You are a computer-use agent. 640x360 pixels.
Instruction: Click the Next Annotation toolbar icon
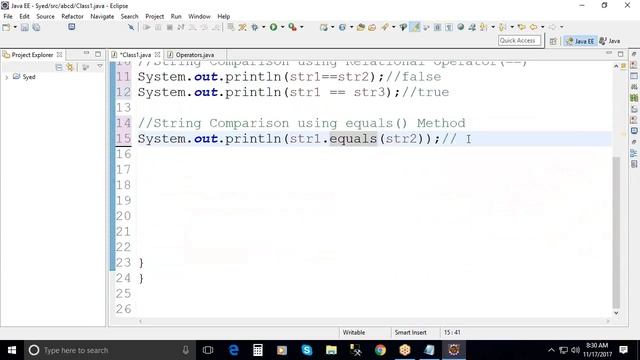[484, 27]
